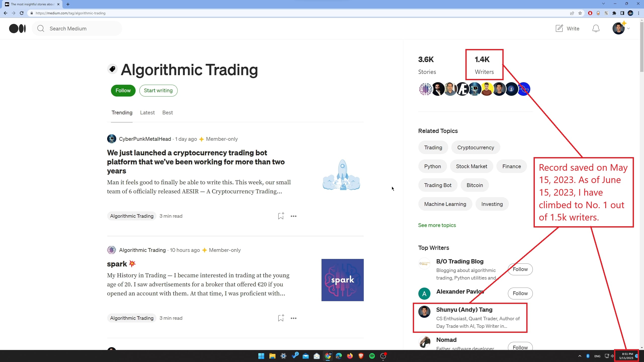Save the spark story with bookmark icon

tap(281, 318)
